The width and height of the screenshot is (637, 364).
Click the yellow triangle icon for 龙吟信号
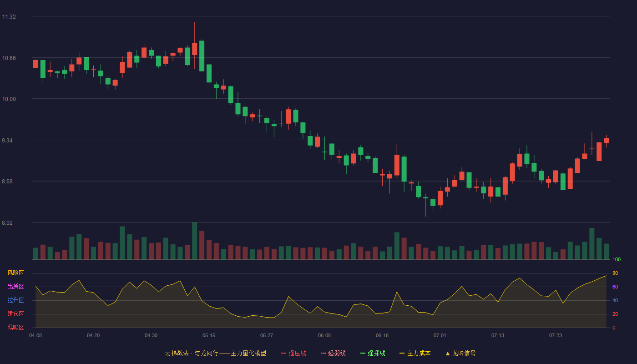448,353
